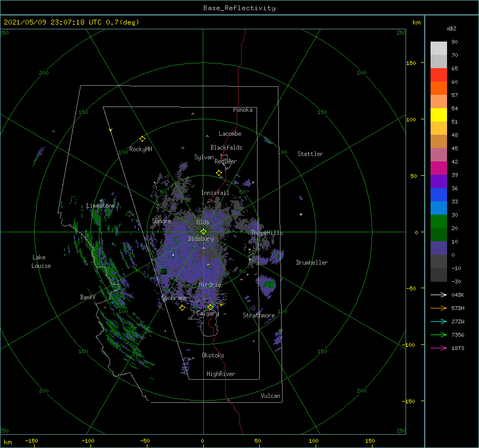479x448 pixels.
Task: Click the Cochrane city label
Action: pyautogui.click(x=174, y=298)
